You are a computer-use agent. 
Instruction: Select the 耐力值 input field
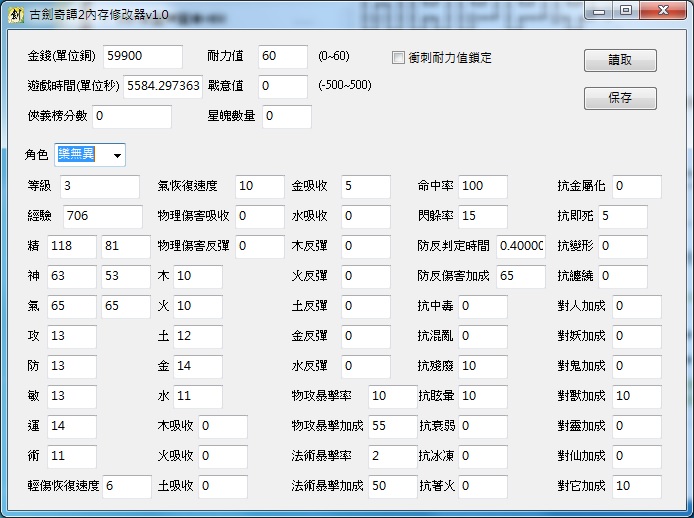[x=282, y=57]
